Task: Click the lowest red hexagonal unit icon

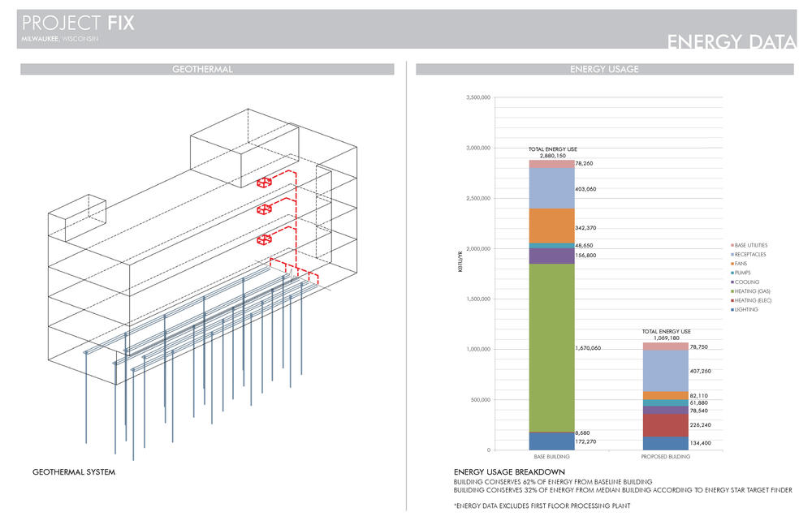Action: (x=264, y=240)
